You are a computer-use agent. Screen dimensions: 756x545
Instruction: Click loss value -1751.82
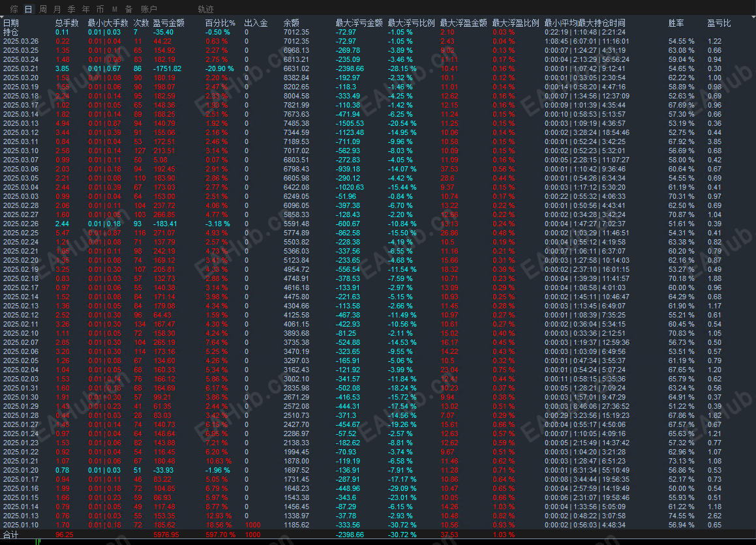pyautogui.click(x=167, y=68)
